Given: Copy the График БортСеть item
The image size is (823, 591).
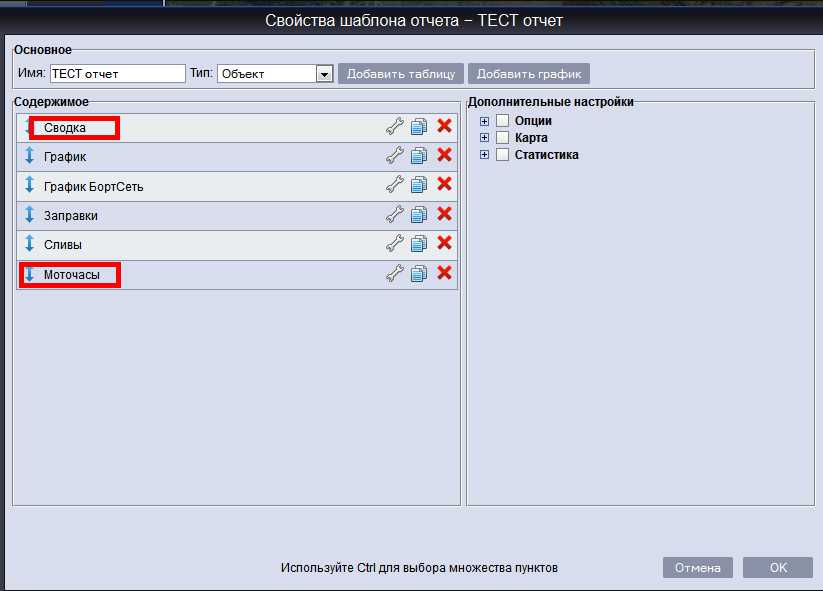Looking at the screenshot, I should 419,185.
